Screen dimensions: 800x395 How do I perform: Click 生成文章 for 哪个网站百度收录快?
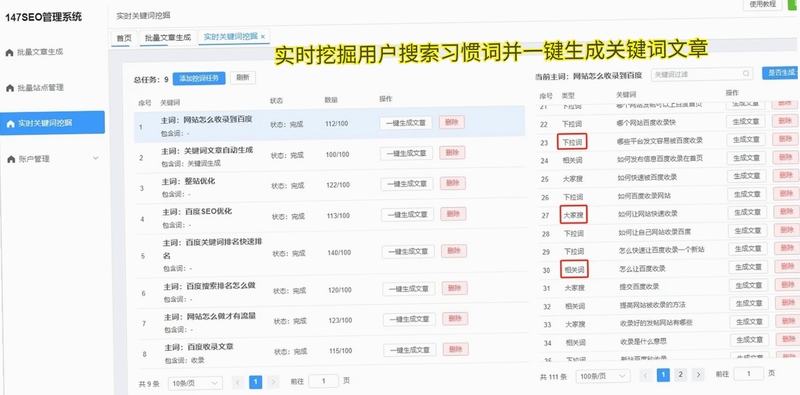[746, 121]
